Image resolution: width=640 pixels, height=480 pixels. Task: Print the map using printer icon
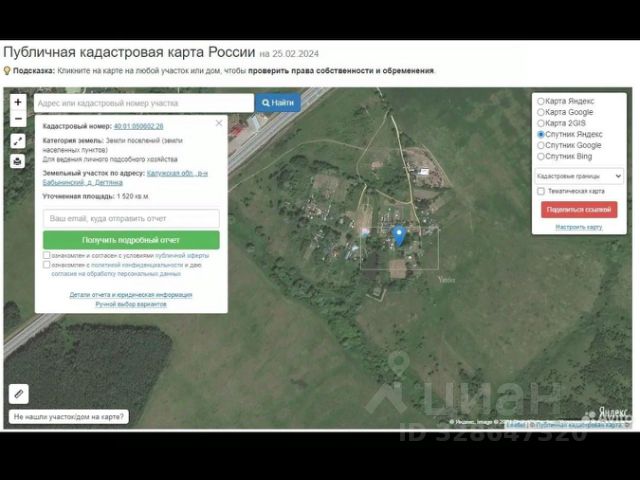(18, 161)
